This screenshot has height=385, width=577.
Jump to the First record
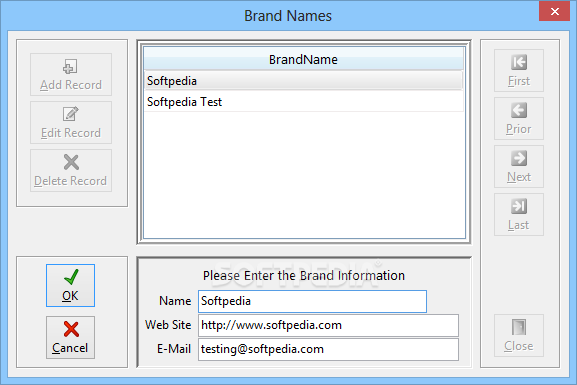click(x=519, y=70)
